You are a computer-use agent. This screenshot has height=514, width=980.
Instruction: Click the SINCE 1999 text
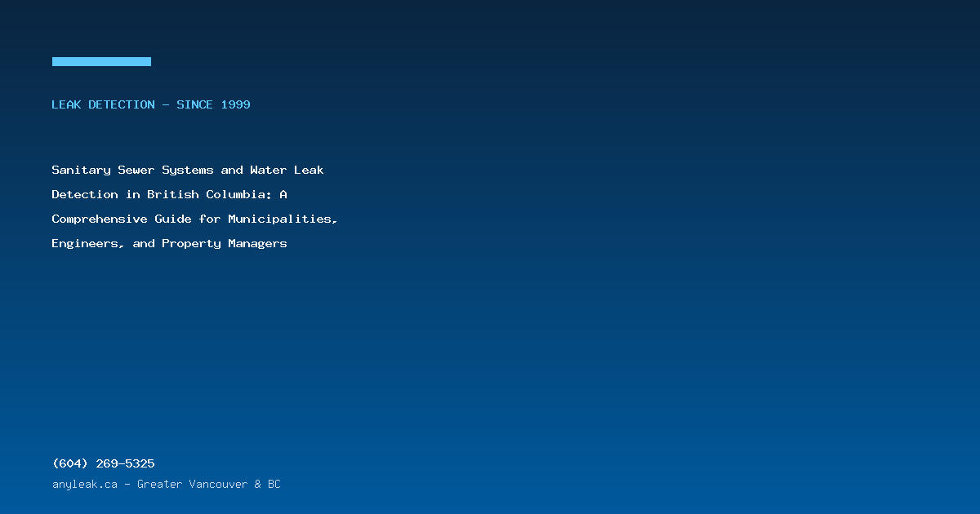pos(214,104)
